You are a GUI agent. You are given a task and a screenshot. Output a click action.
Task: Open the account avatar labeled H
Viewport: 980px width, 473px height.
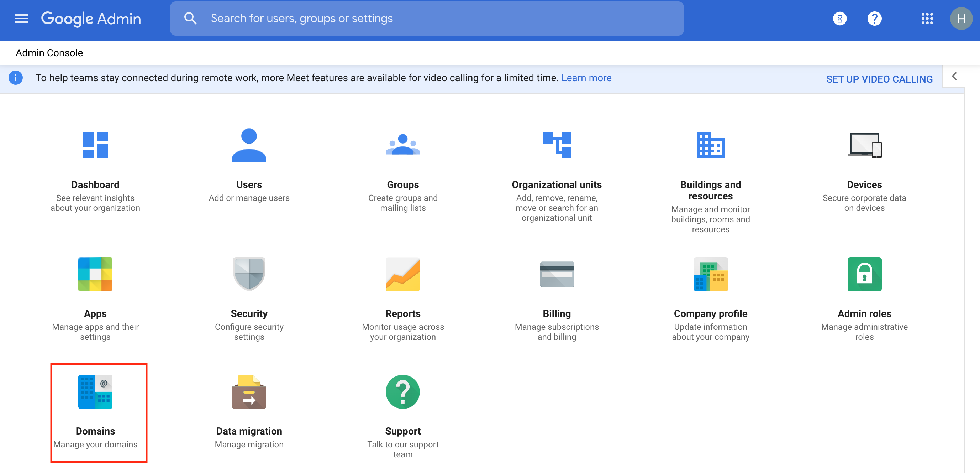(x=961, y=19)
